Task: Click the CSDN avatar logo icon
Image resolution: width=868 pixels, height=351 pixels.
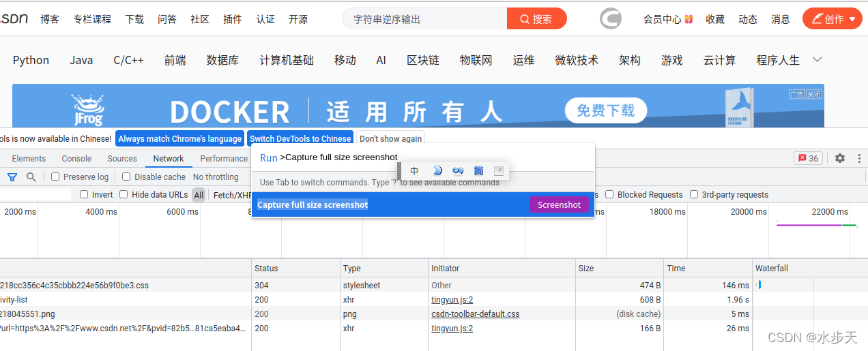Action: (611, 19)
